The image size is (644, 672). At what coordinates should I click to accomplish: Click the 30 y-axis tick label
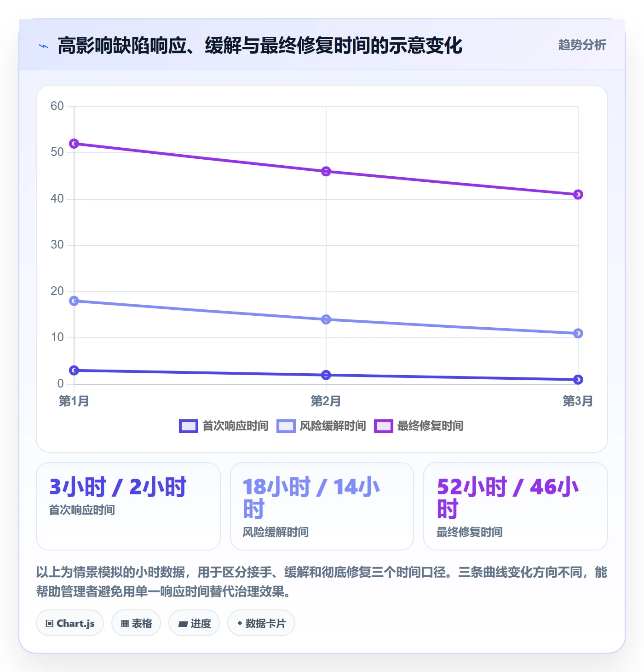(x=57, y=245)
